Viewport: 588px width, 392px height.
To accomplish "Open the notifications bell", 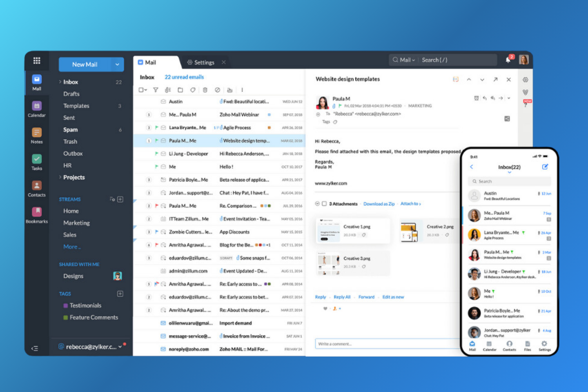I will [x=508, y=60].
